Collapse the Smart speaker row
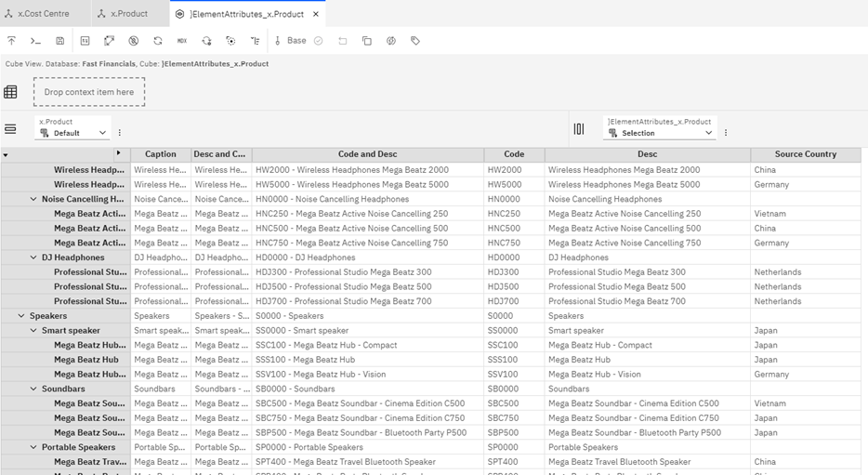The height and width of the screenshot is (475, 868). 33,331
